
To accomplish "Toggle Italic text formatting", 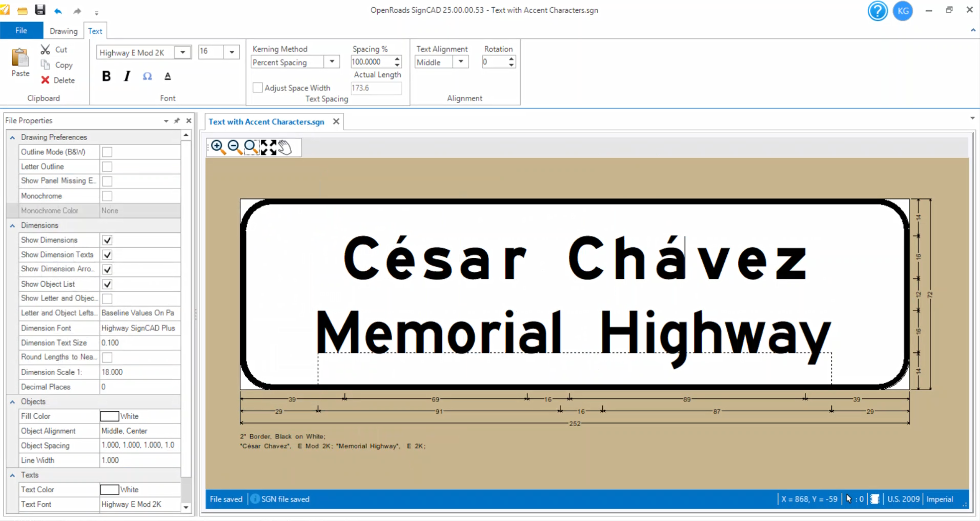I will tap(127, 76).
